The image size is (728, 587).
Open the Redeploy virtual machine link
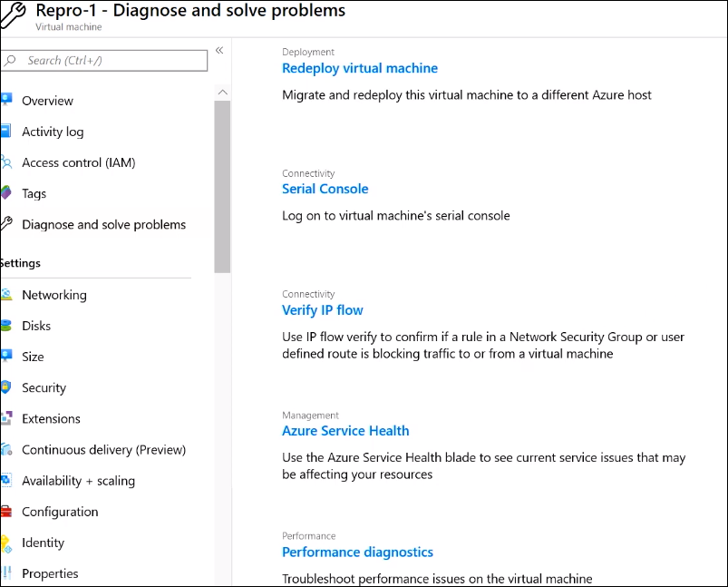point(359,68)
